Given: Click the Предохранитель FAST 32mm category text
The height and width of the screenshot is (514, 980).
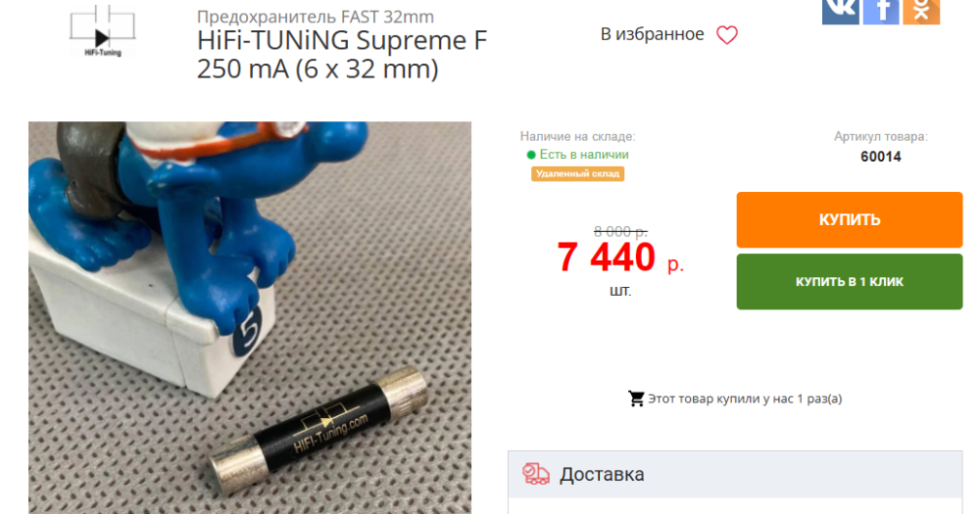Looking at the screenshot, I should click(x=315, y=17).
